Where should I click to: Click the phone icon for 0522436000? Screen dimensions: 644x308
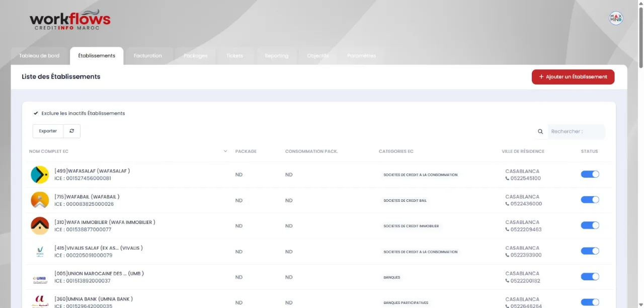(x=508, y=204)
